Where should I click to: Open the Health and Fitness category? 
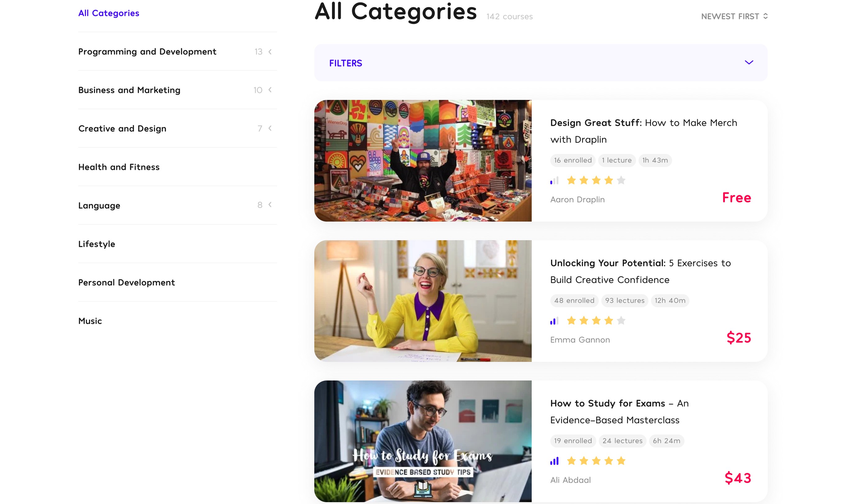click(119, 167)
